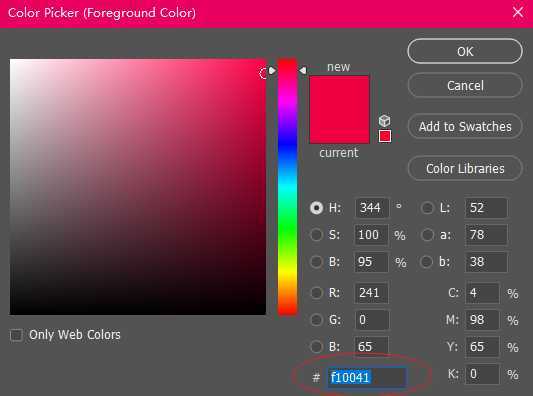Select the H hue radio button
The image size is (533, 396).
316,207
